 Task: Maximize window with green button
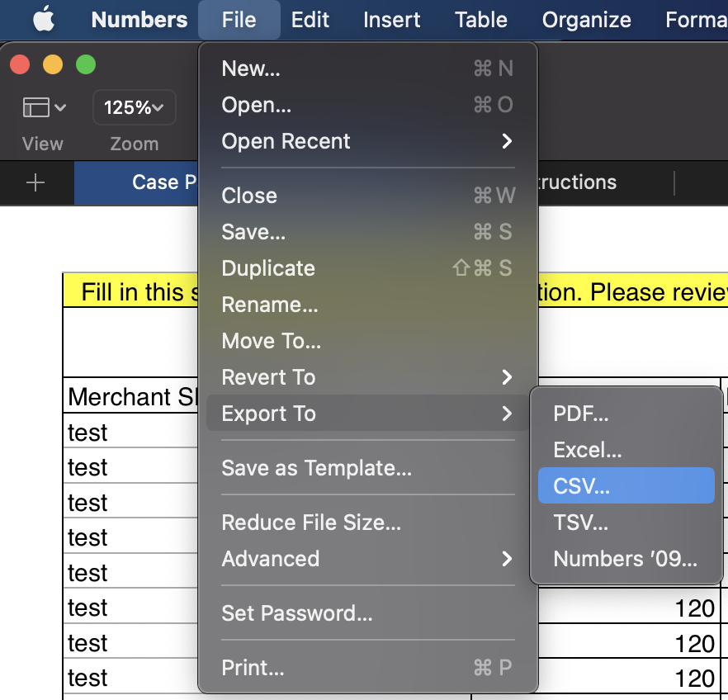(86, 64)
